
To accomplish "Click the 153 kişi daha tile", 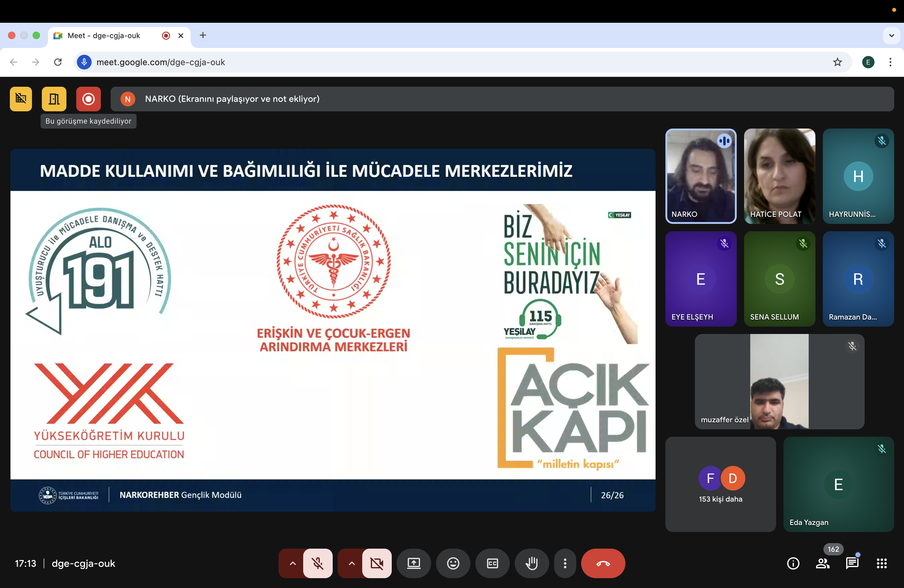I will [x=720, y=484].
